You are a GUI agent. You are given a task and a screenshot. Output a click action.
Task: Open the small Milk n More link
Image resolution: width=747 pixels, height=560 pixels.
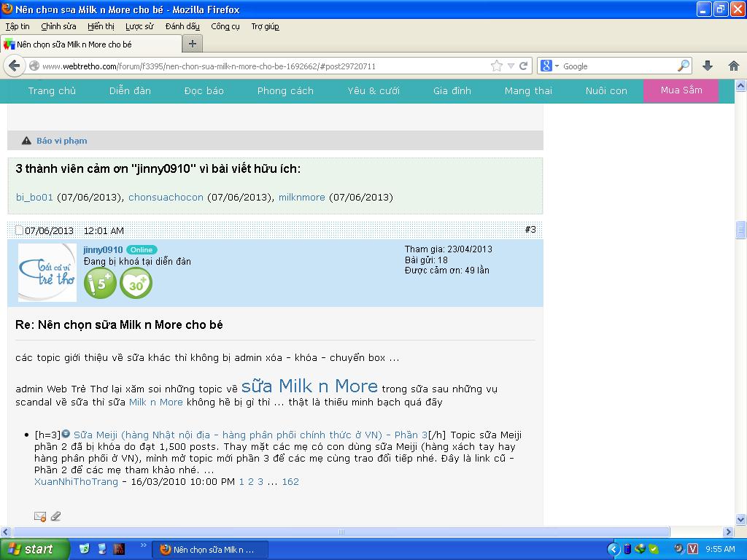point(156,402)
